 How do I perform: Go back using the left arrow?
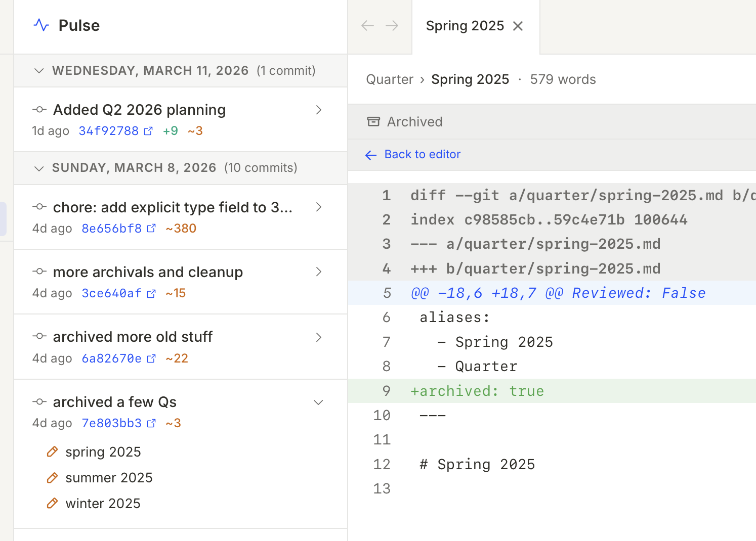pyautogui.click(x=367, y=26)
